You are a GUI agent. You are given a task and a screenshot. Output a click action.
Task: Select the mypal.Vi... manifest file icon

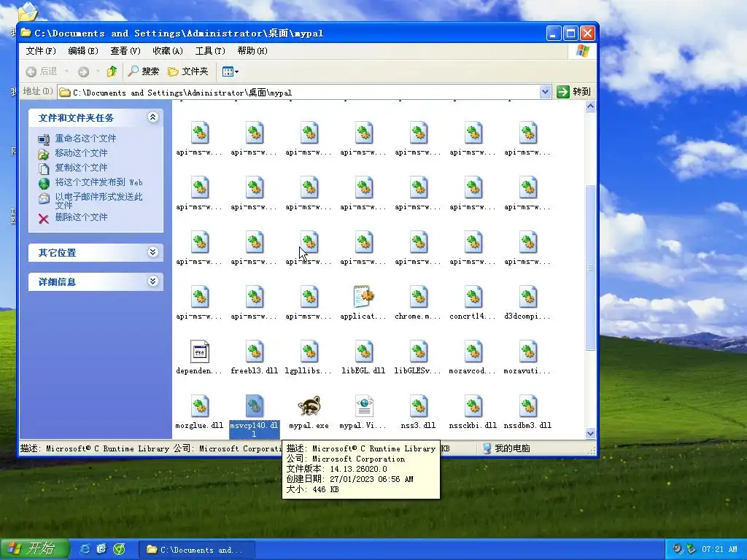coord(364,406)
